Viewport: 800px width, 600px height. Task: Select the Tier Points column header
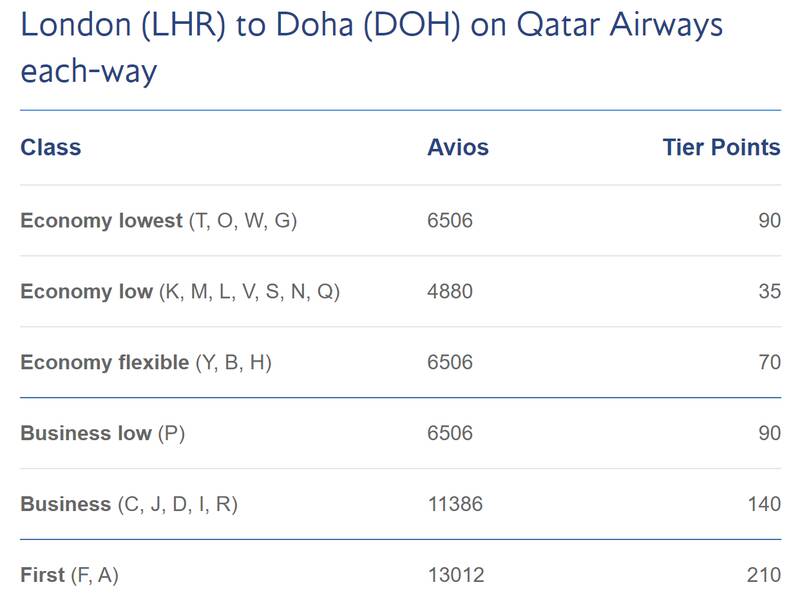point(721,147)
